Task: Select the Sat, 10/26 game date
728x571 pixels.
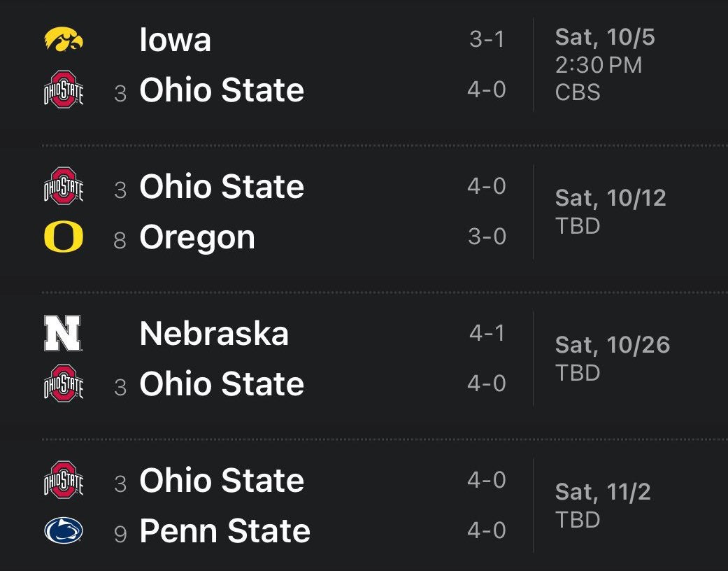Action: (x=613, y=345)
